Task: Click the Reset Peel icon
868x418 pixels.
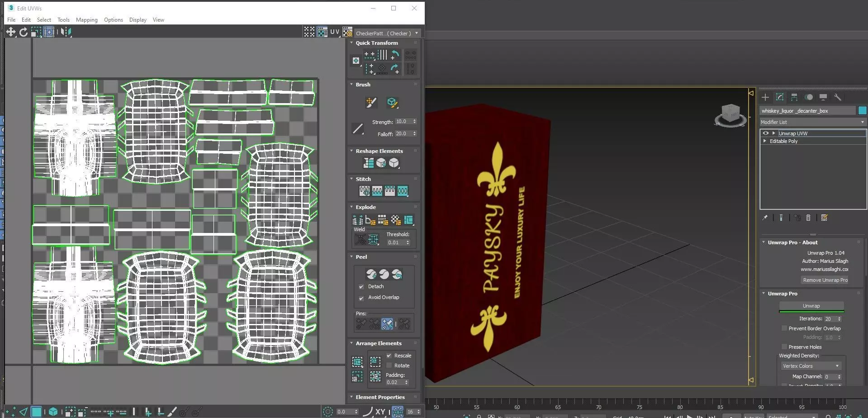Action: point(397,274)
